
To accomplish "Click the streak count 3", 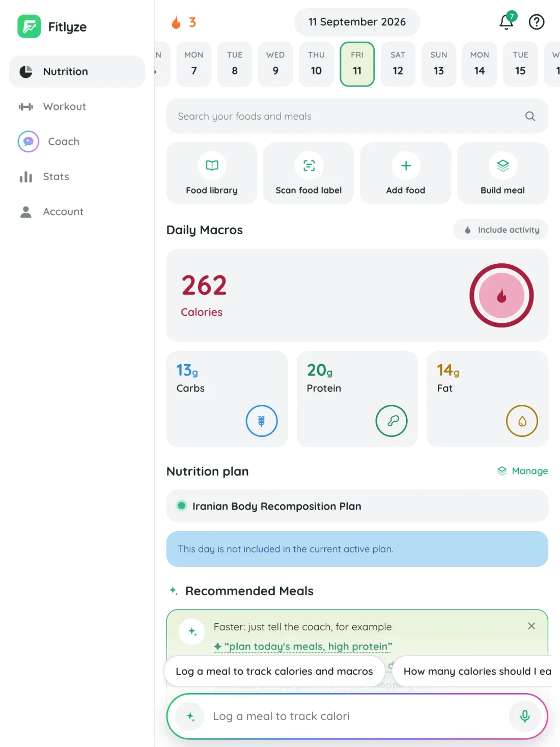I will click(192, 22).
